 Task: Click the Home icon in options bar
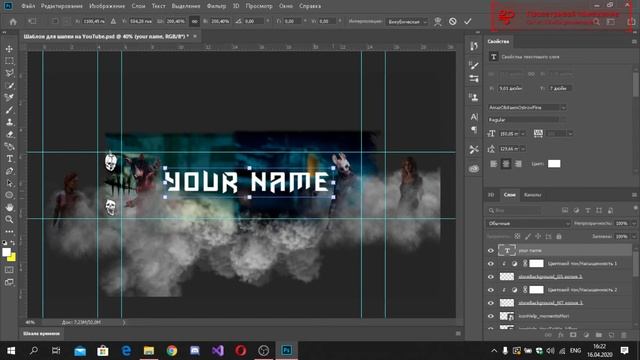pos(13,21)
